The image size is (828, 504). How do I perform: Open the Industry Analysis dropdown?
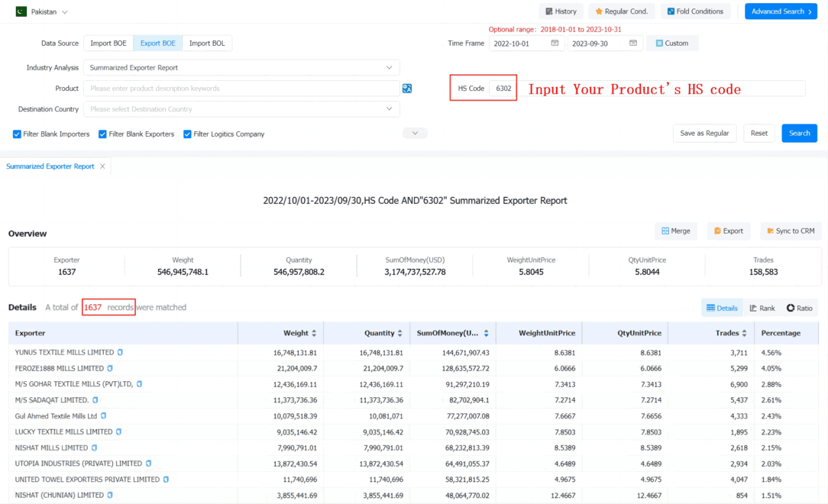point(241,67)
